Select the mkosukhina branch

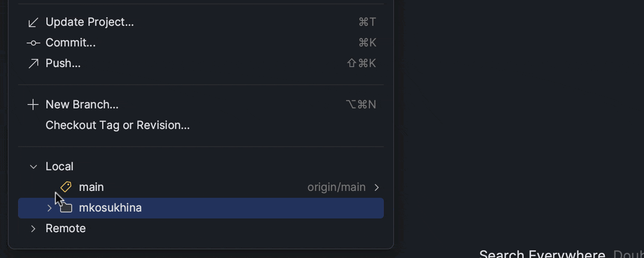(x=110, y=208)
